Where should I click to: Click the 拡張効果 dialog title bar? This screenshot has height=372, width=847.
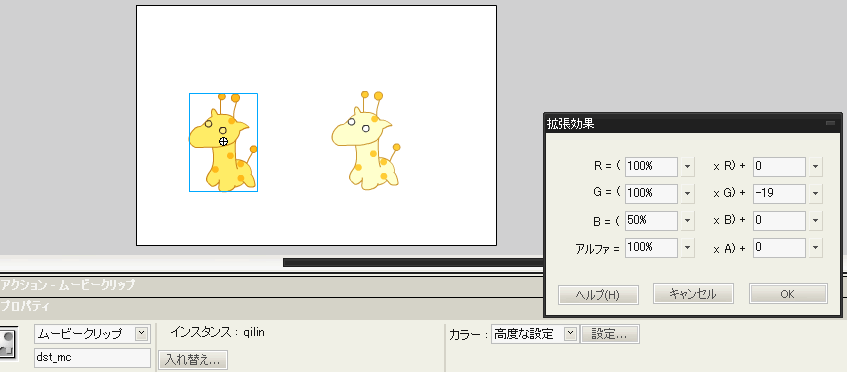tap(693, 124)
